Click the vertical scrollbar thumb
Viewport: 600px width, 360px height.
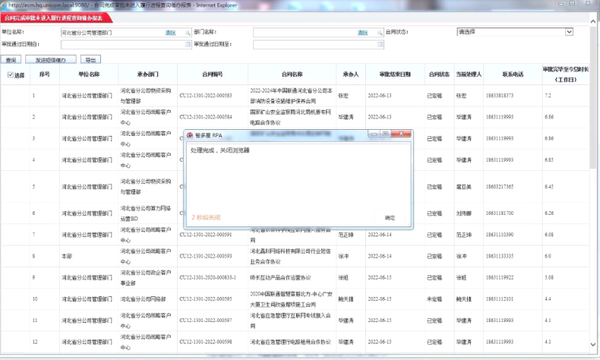pos(593,98)
